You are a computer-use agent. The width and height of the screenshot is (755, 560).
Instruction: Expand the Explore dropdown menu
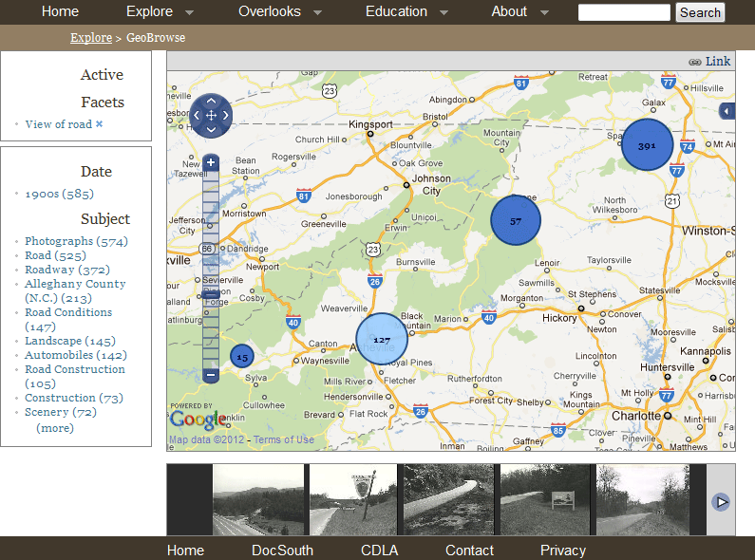(x=189, y=12)
